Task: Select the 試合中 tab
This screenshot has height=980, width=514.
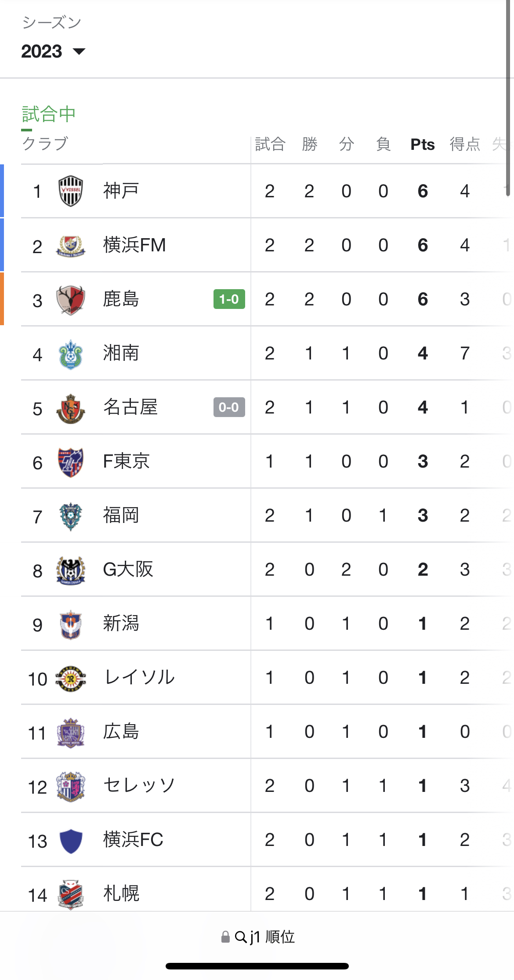Action: (49, 114)
